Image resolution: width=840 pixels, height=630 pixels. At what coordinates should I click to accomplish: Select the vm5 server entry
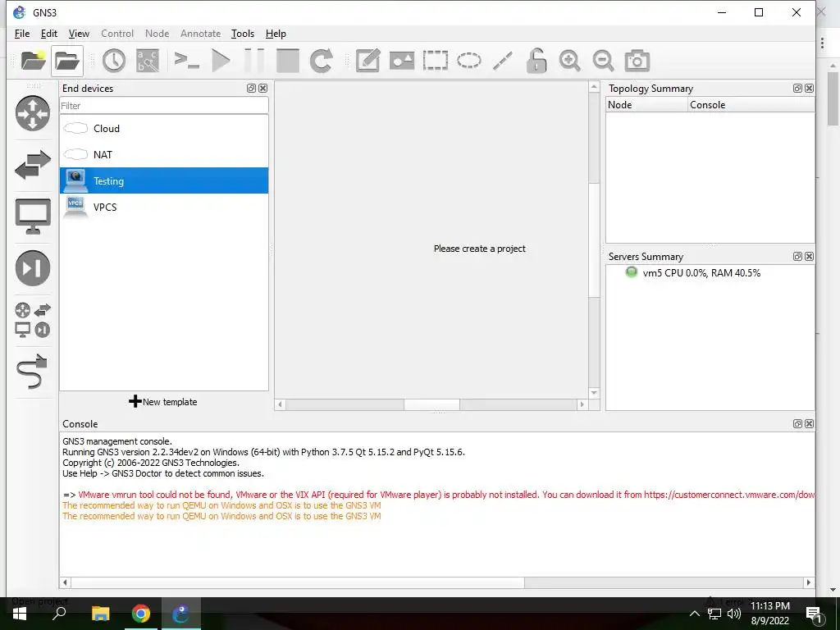pyautogui.click(x=701, y=272)
